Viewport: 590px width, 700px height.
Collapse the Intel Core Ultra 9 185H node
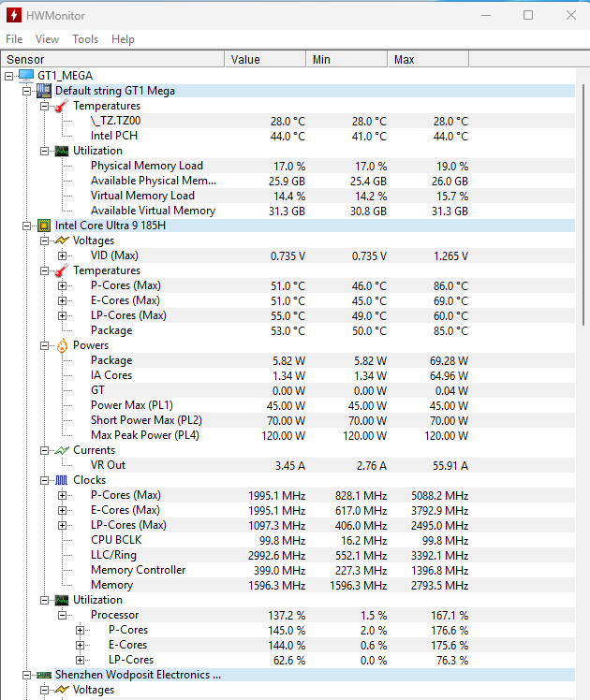pyautogui.click(x=27, y=226)
